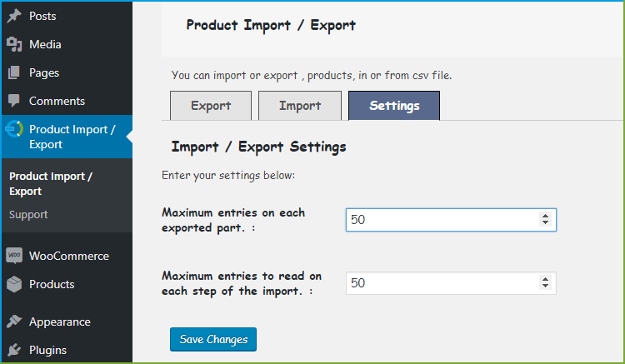Viewport: 625px width, 364px height.
Task: Switch to the Export tab
Action: [x=211, y=106]
